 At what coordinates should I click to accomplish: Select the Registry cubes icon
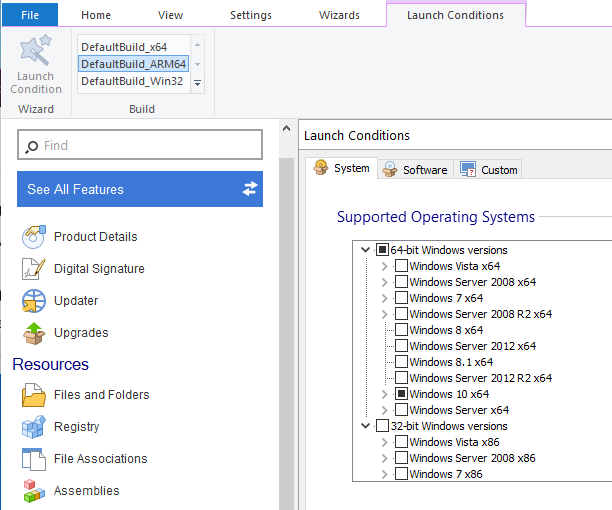34,427
